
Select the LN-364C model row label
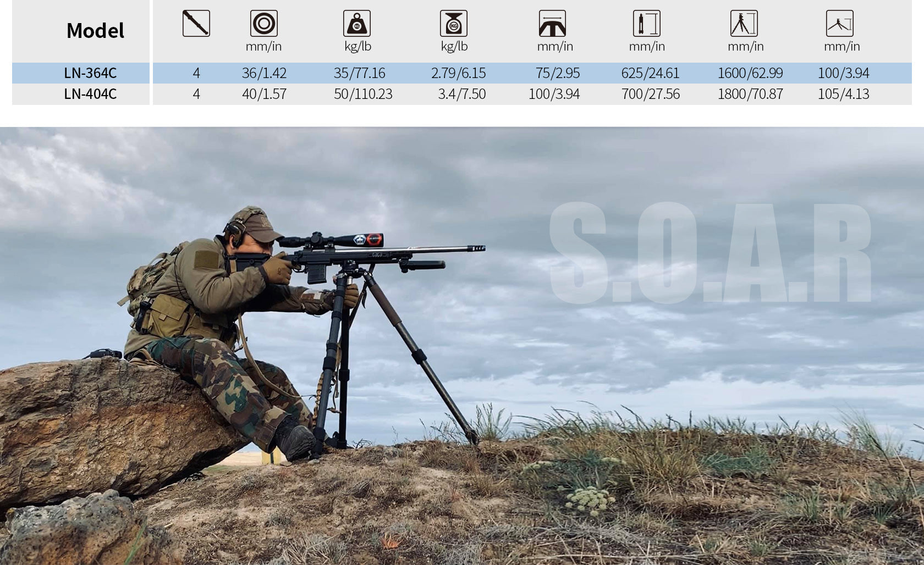90,73
